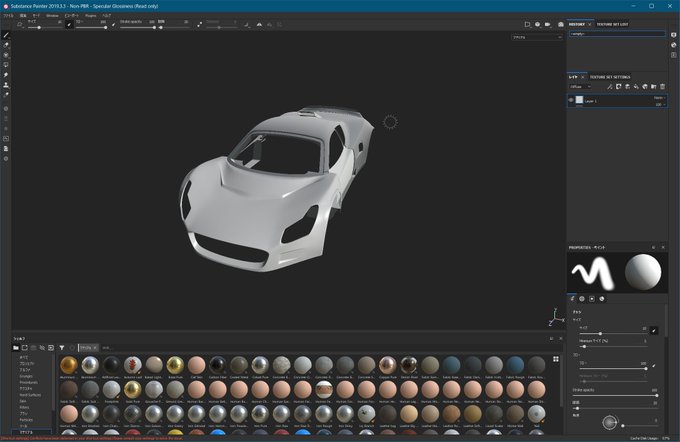Select the HISTORY tab

(x=577, y=24)
